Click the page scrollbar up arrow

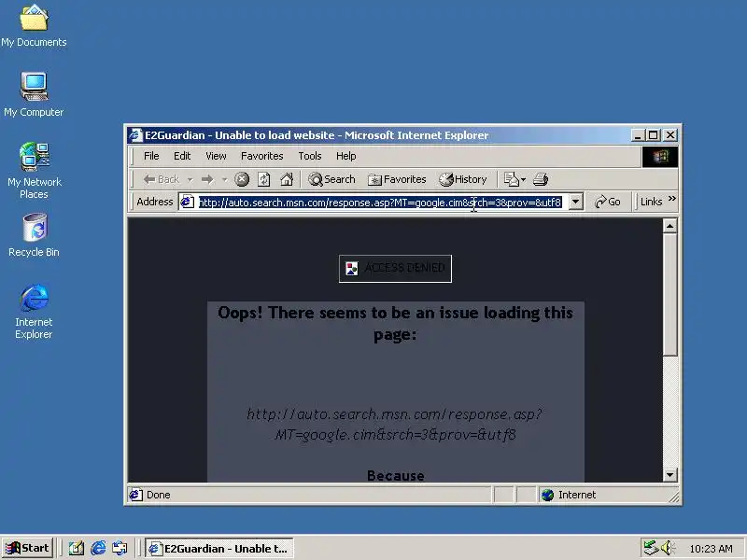point(669,226)
